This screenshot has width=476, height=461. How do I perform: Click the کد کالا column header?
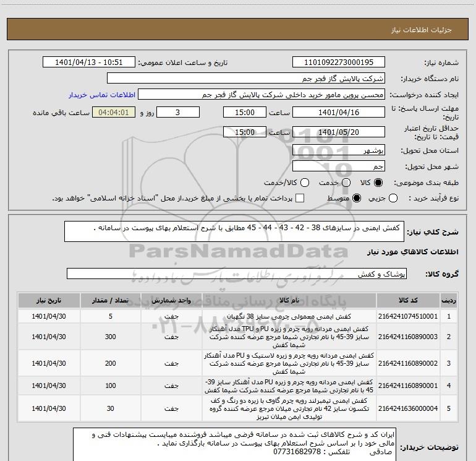[x=408, y=300]
